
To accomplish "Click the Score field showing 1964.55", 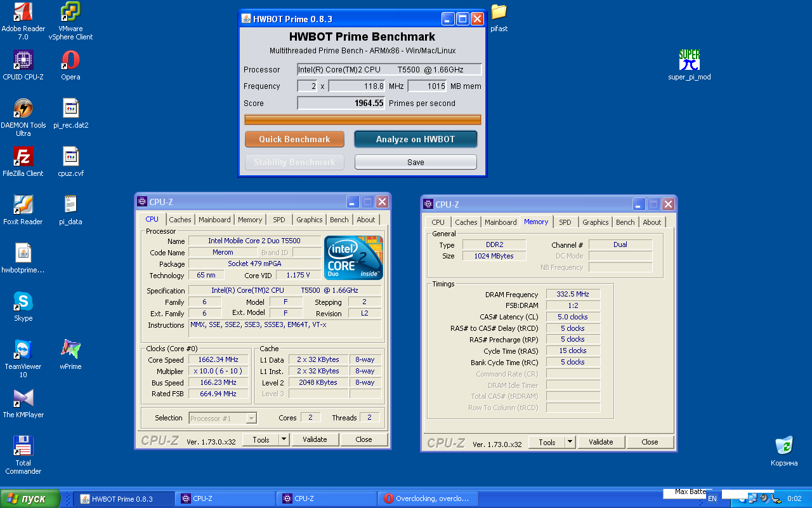I will pos(341,103).
